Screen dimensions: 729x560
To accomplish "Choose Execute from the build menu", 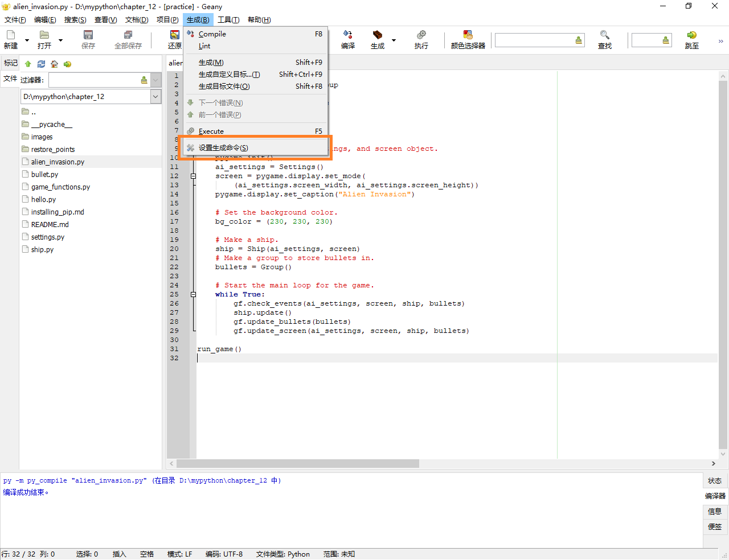I will (x=256, y=131).
